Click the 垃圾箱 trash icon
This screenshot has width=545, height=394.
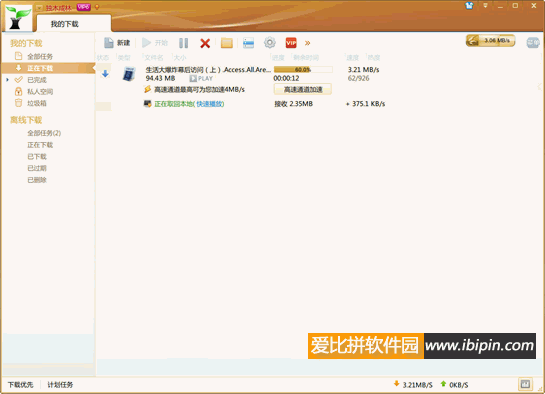[18, 103]
